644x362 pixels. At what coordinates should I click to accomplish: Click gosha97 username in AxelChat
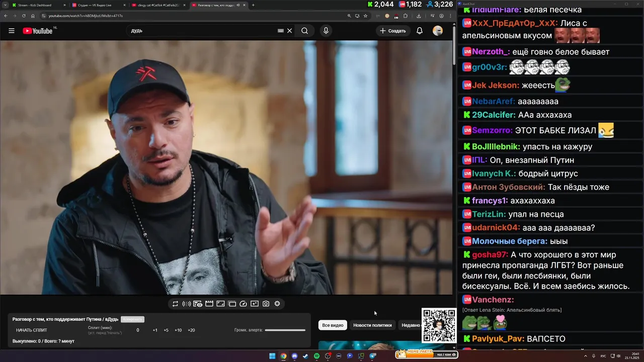click(x=490, y=254)
